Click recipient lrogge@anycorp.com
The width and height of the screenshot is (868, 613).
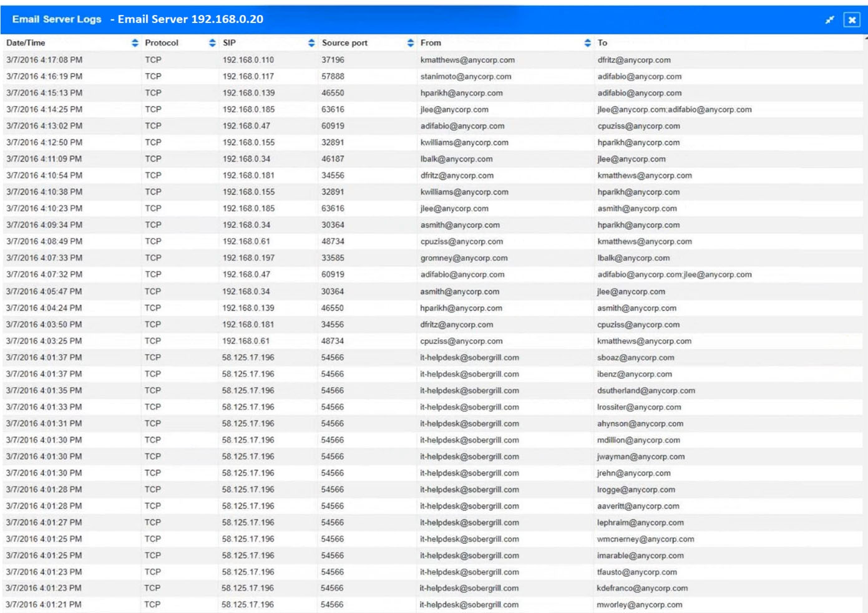636,490
